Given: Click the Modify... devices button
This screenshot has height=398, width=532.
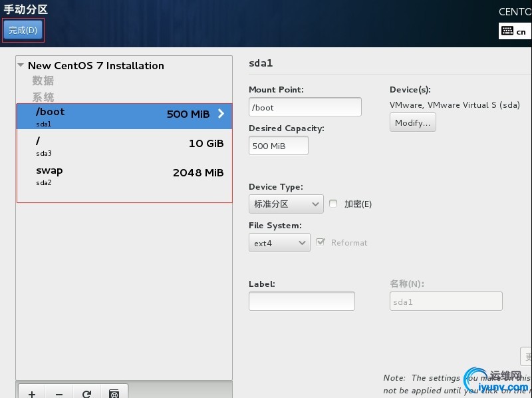Looking at the screenshot, I should click(412, 122).
